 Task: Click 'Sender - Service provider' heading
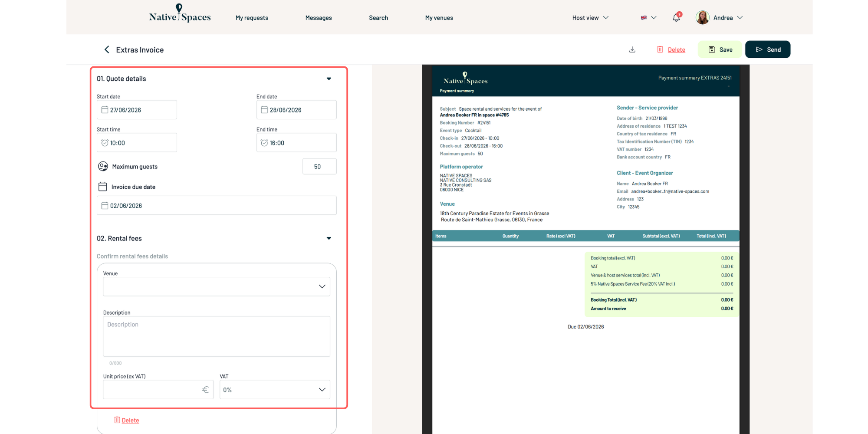(647, 108)
